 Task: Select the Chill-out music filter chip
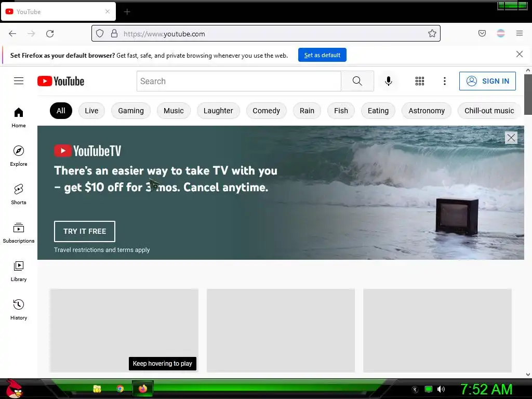[489, 111]
